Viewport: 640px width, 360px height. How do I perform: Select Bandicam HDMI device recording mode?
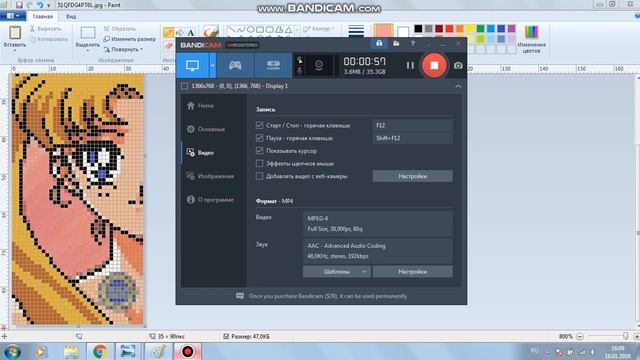[273, 65]
